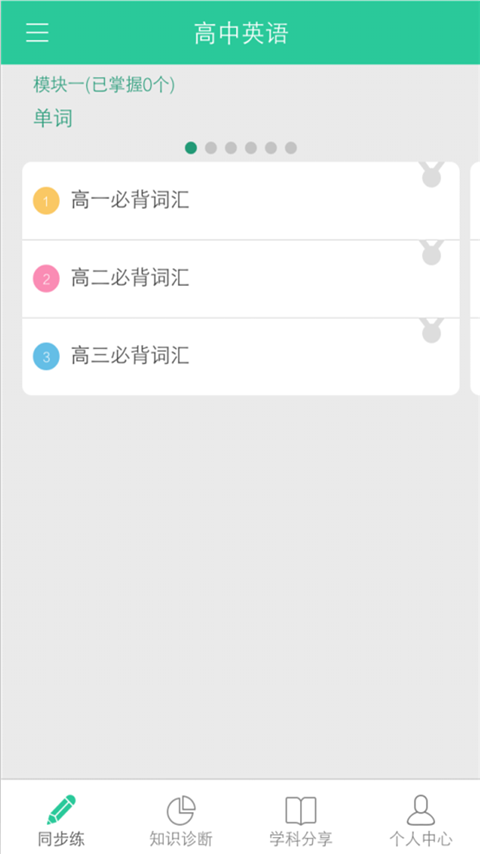Open 学科分享 book icon
480x854 pixels.
point(301,810)
